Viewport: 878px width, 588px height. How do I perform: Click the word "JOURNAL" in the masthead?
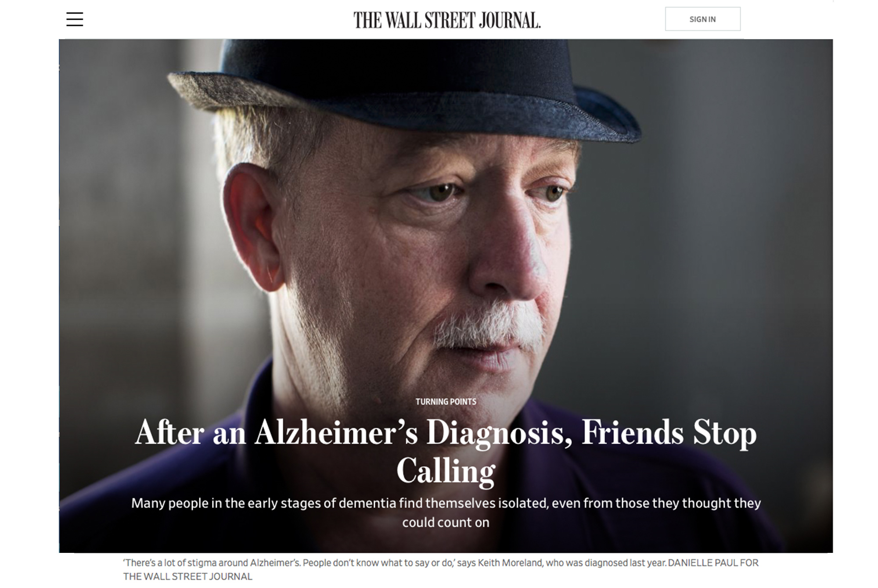point(509,20)
